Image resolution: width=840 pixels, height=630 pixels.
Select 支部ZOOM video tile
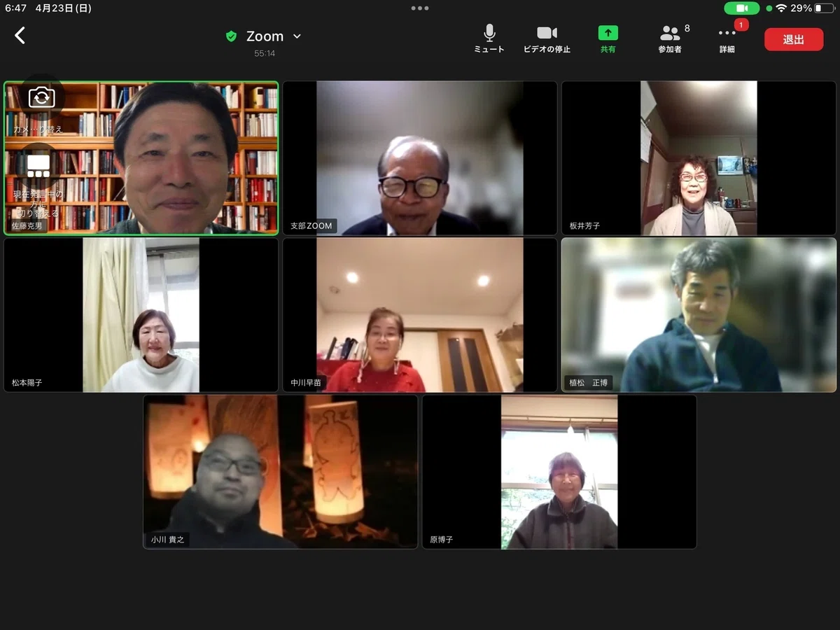point(420,157)
